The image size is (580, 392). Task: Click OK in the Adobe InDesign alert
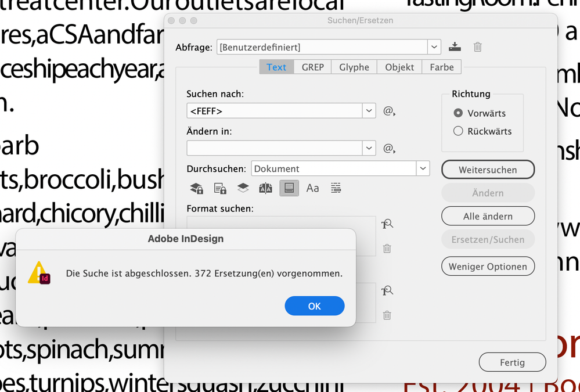point(315,306)
